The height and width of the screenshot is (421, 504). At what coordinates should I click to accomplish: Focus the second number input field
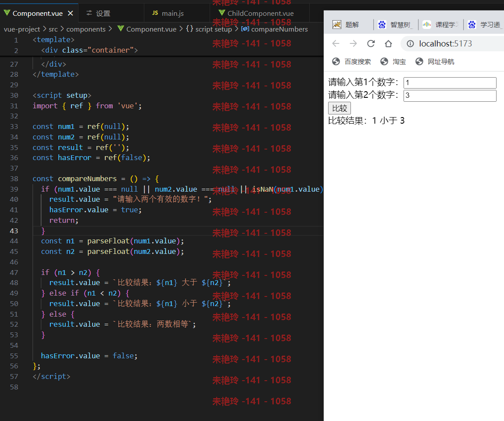tap(450, 96)
